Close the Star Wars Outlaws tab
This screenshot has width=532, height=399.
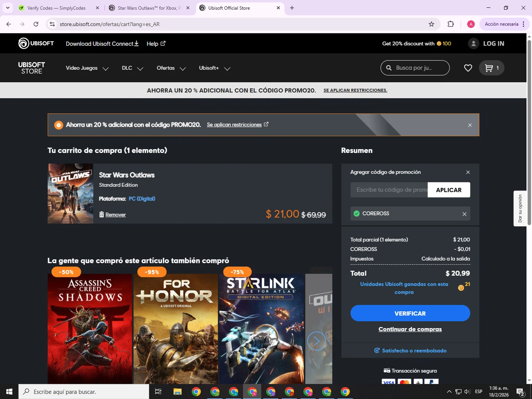coord(188,8)
